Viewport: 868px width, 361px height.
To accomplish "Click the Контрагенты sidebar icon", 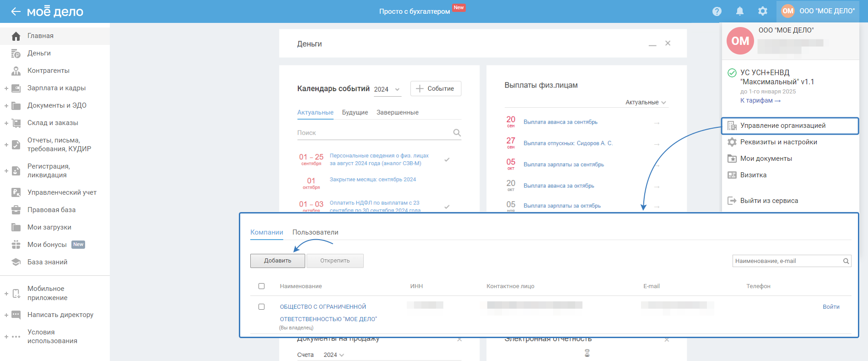I will tap(16, 71).
